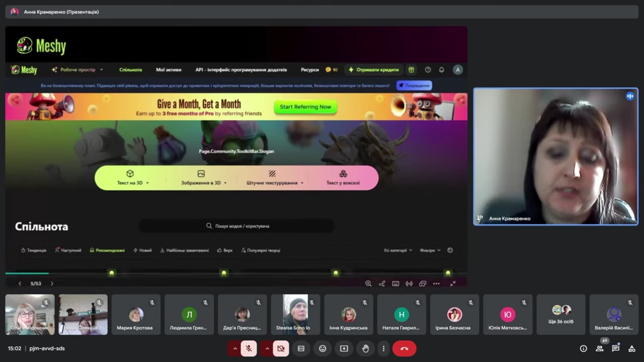The image size is (644, 362).
Task: Click the Юлія Матковсь... participant tile
Action: click(507, 314)
